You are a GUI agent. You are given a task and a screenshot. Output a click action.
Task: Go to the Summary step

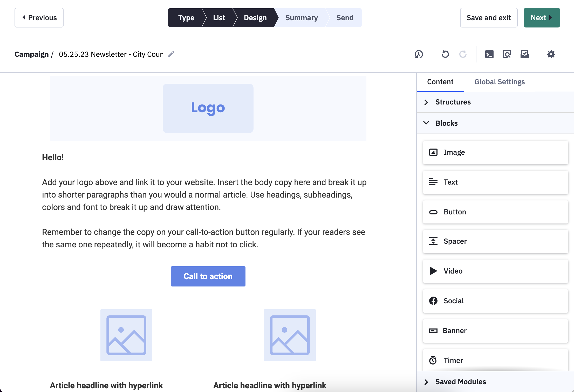(x=302, y=18)
